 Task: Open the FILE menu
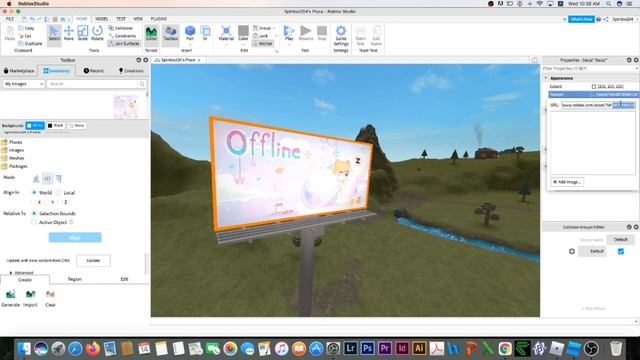tap(10, 19)
